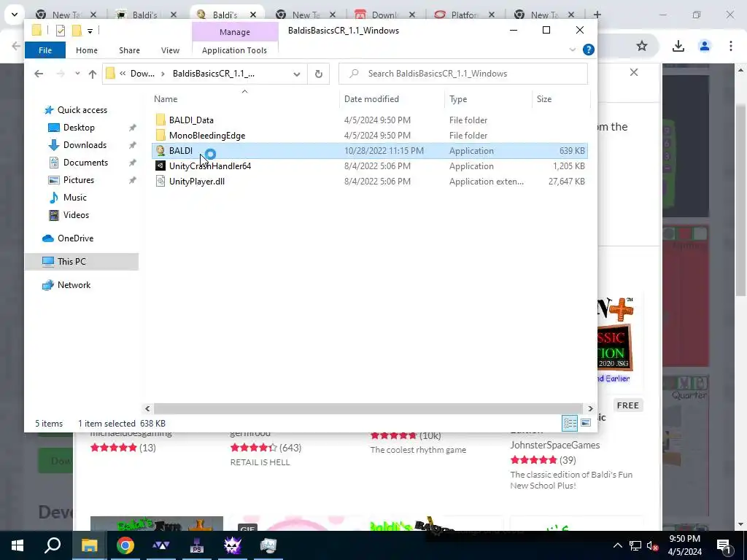Switch to the Home ribbon tab

coord(87,50)
